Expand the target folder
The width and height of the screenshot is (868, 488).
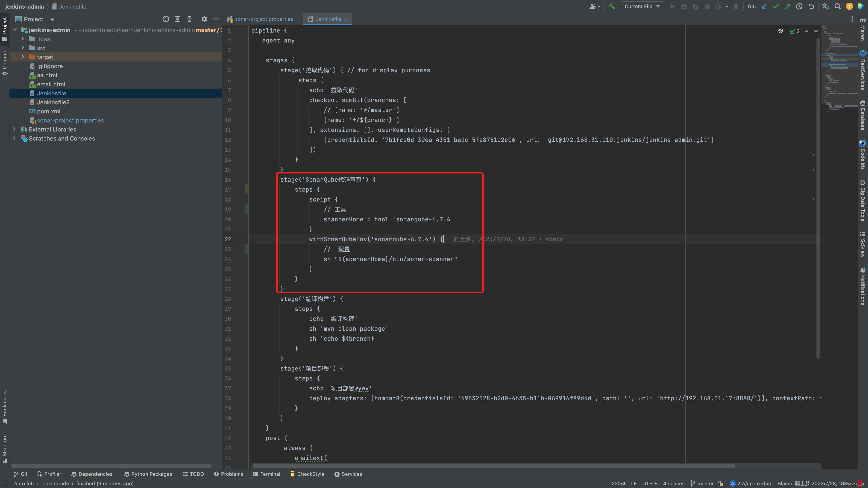[23, 57]
